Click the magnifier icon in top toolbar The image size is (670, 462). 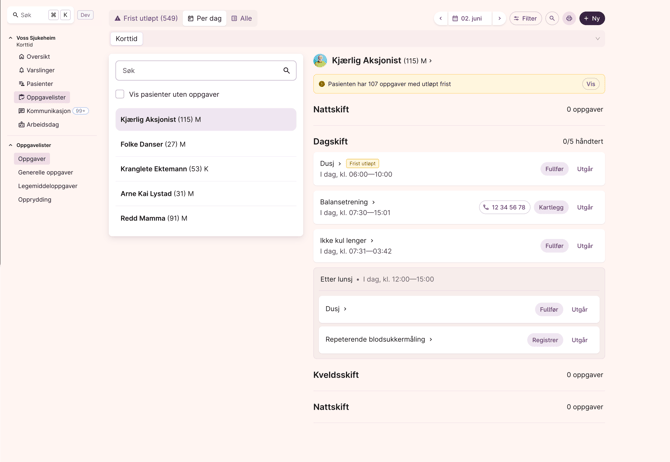coord(552,18)
